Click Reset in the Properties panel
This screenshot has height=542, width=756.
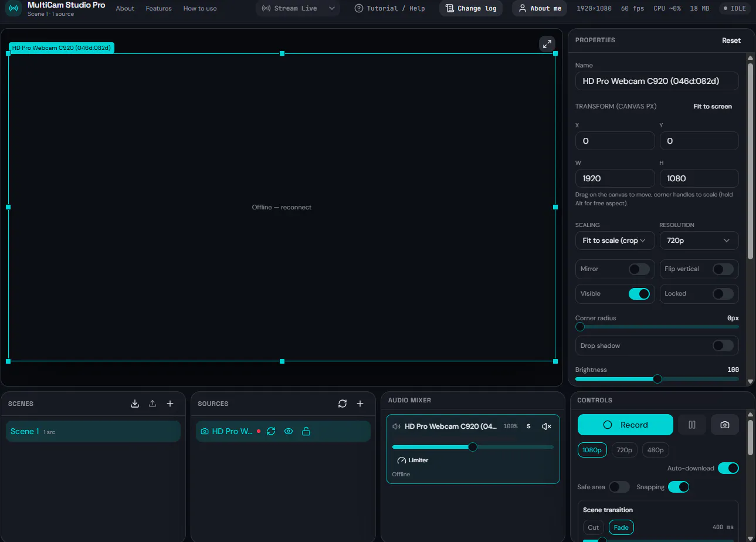731,40
